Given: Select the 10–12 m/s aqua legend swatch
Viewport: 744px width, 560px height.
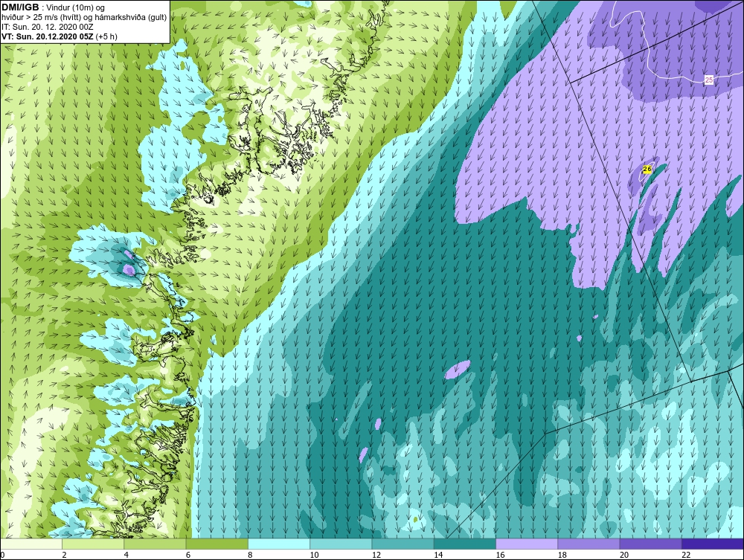Looking at the screenshot, I should tap(341, 544).
